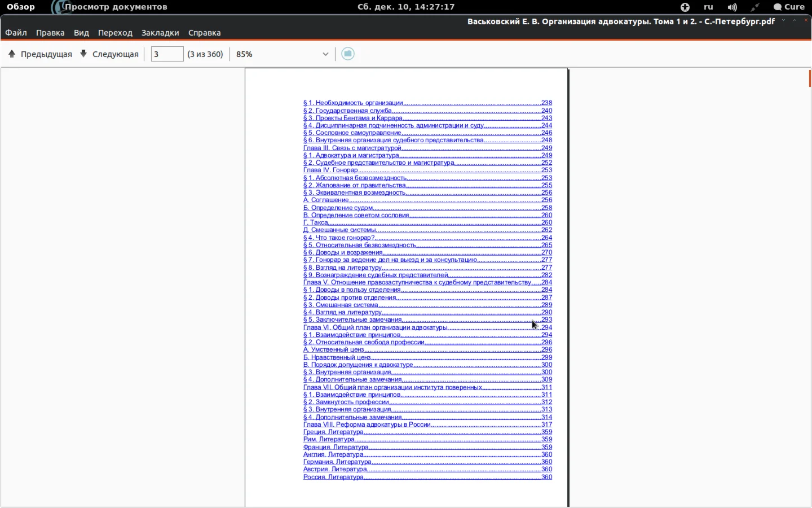Jump to Глава III. Связь с магистратурой
Viewport: 812px width, 508px height.
[352, 148]
